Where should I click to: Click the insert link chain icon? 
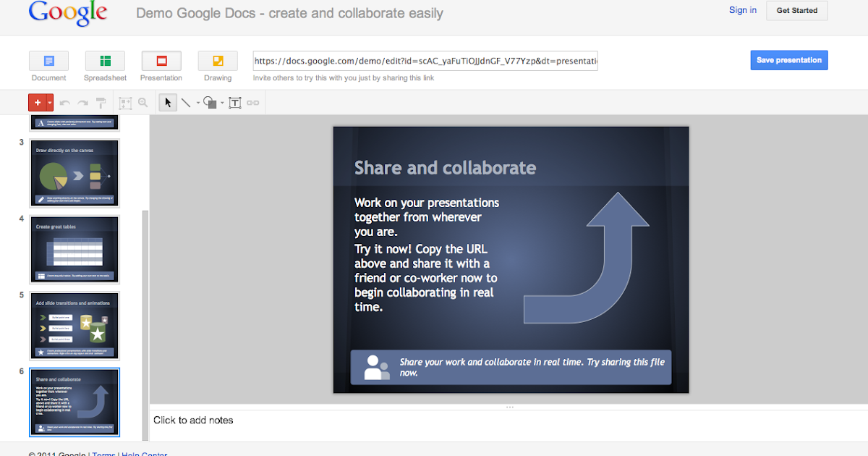click(x=253, y=103)
